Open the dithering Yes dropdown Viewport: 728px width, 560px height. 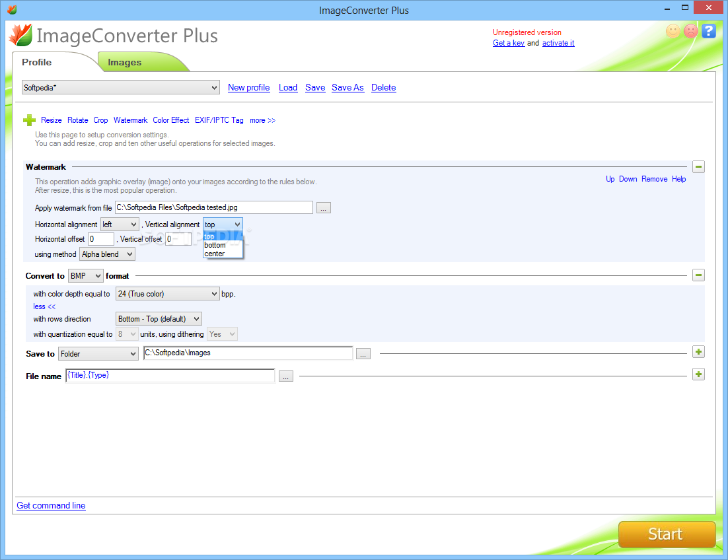222,334
